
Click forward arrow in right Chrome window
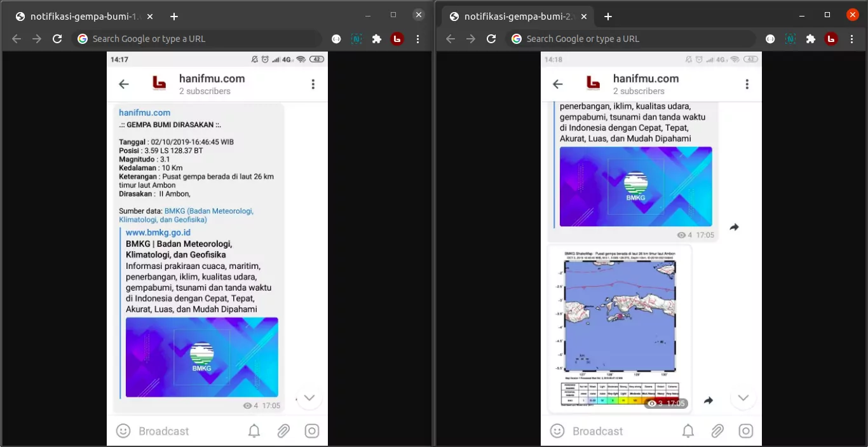point(471,39)
